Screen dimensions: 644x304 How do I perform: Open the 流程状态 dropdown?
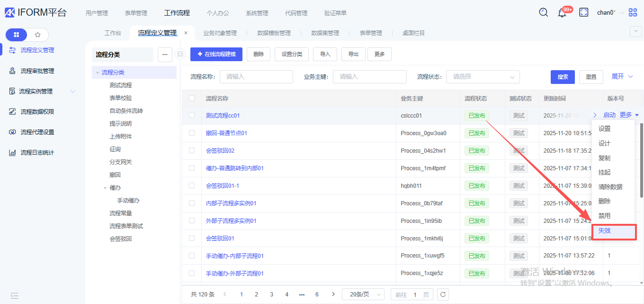point(483,77)
